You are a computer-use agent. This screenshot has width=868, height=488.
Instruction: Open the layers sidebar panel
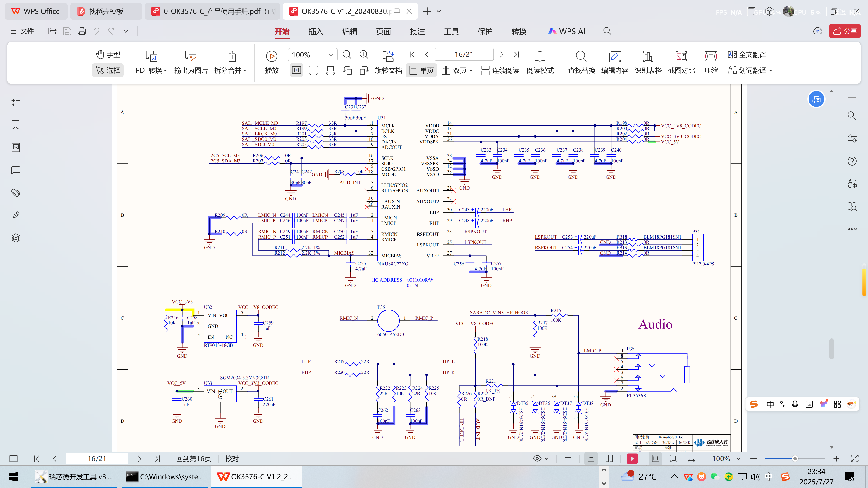[x=16, y=238]
